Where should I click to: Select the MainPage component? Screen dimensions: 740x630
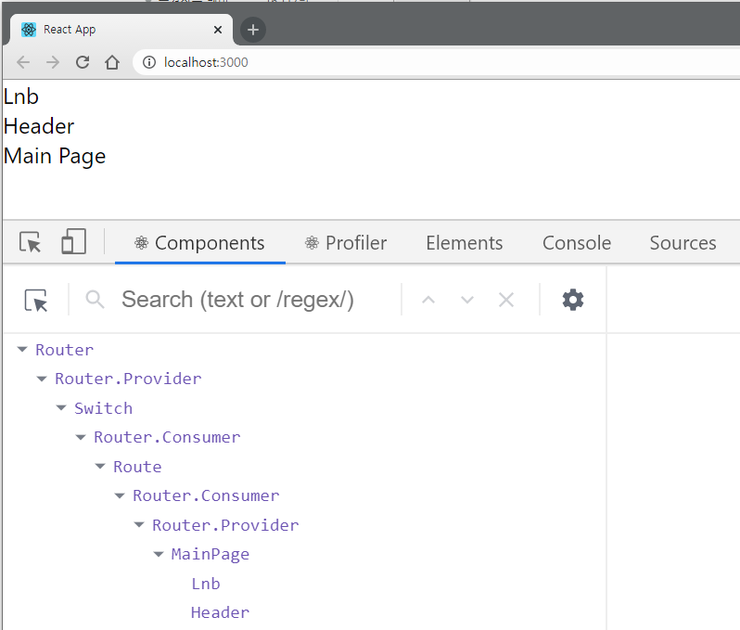click(210, 554)
